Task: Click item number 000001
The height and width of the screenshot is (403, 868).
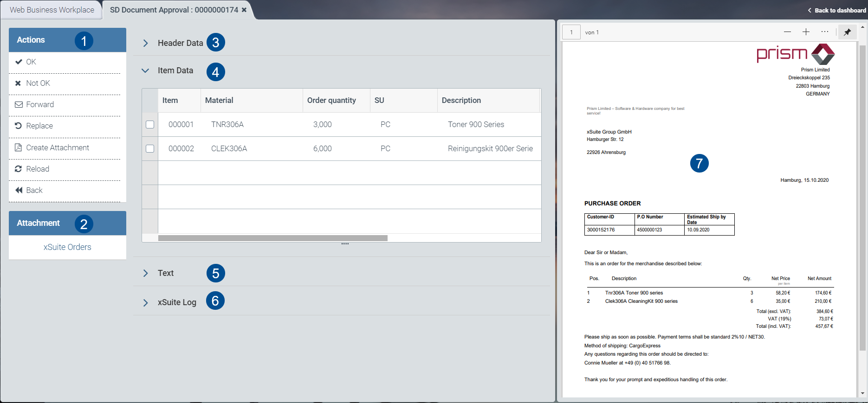Action: click(181, 124)
